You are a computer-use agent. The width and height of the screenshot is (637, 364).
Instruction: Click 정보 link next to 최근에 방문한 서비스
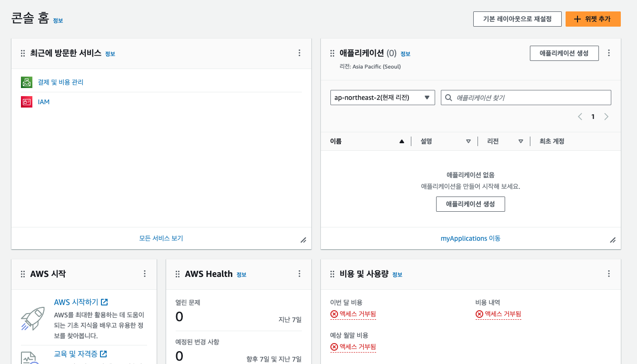110,54
